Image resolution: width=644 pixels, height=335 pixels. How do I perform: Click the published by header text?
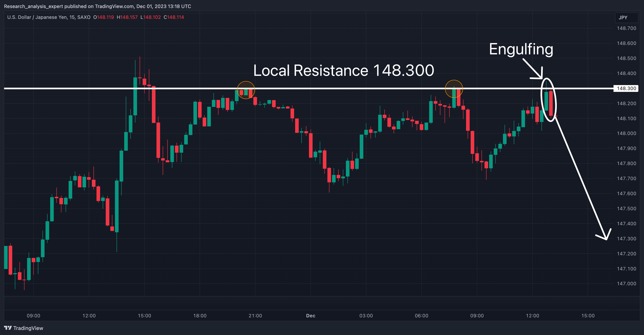tap(98, 6)
